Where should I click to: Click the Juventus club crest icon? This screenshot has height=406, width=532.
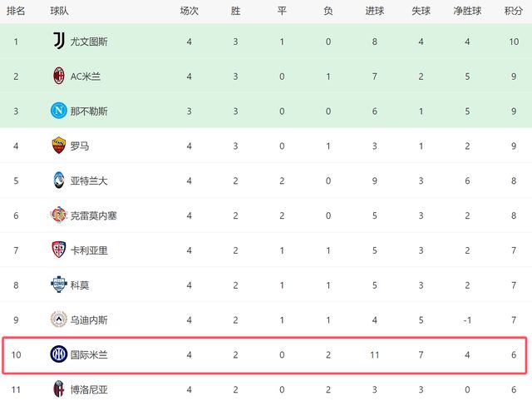[57, 42]
